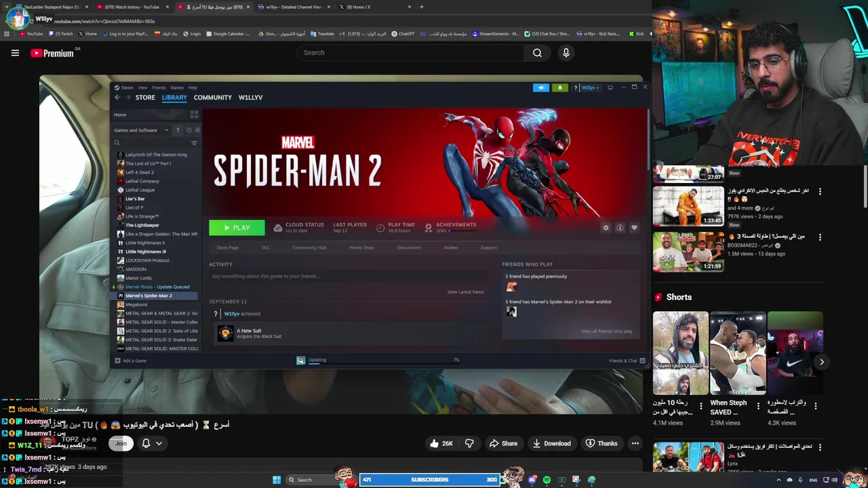Click the Steam library search field
The image size is (868, 488).
(x=152, y=143)
